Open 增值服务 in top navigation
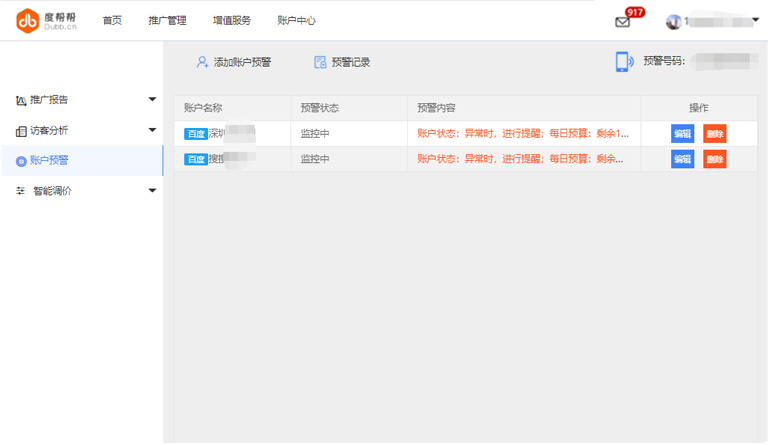Screen dimensions: 768x445 tap(232, 20)
